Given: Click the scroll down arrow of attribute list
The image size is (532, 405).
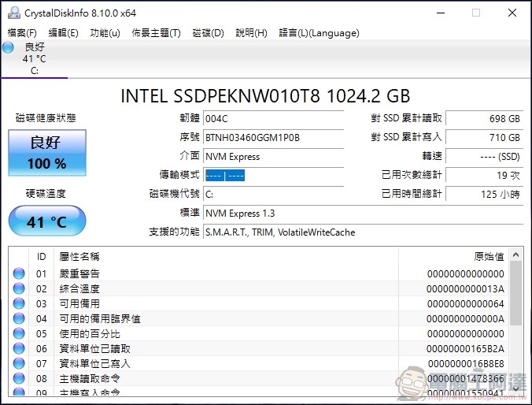Looking at the screenshot, I should click(516, 388).
